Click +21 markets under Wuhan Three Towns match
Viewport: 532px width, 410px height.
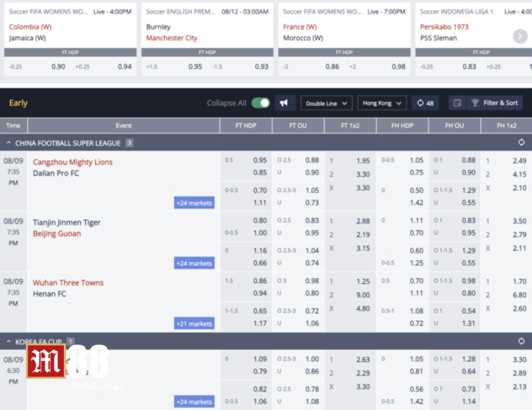point(194,324)
